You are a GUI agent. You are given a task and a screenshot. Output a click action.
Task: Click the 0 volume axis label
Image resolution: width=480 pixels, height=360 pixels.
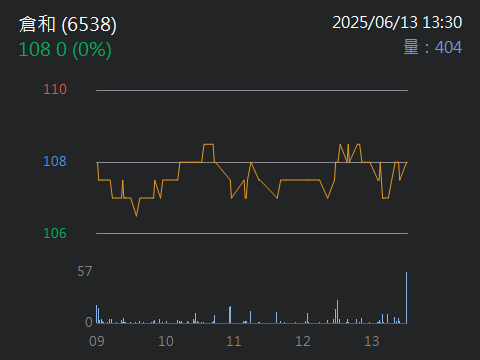[x=89, y=322]
